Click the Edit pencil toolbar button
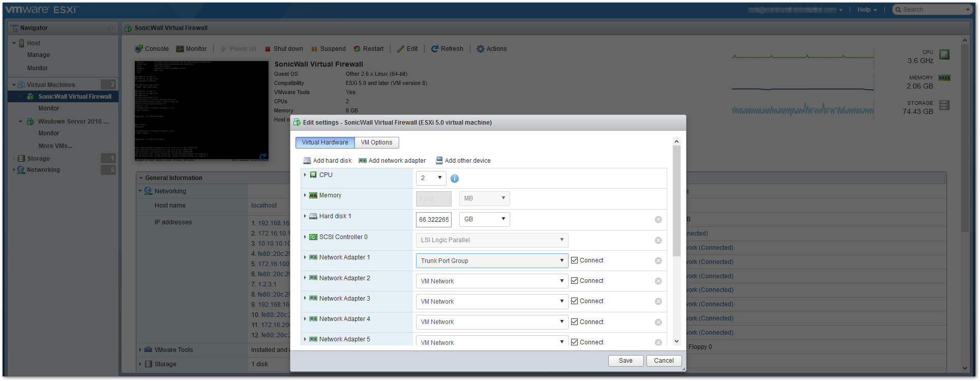The width and height of the screenshot is (980, 381). (407, 49)
